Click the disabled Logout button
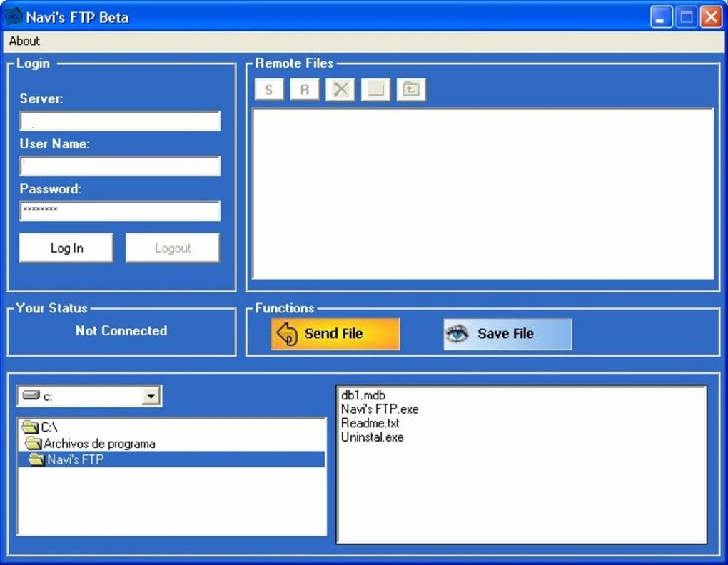The height and width of the screenshot is (565, 728). pyautogui.click(x=171, y=248)
